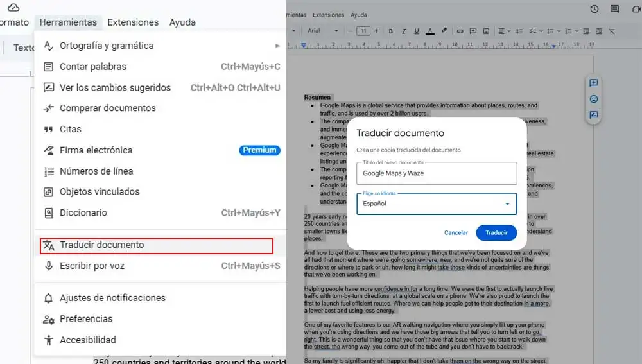
Task: Click the Premium badge
Action: (259, 150)
